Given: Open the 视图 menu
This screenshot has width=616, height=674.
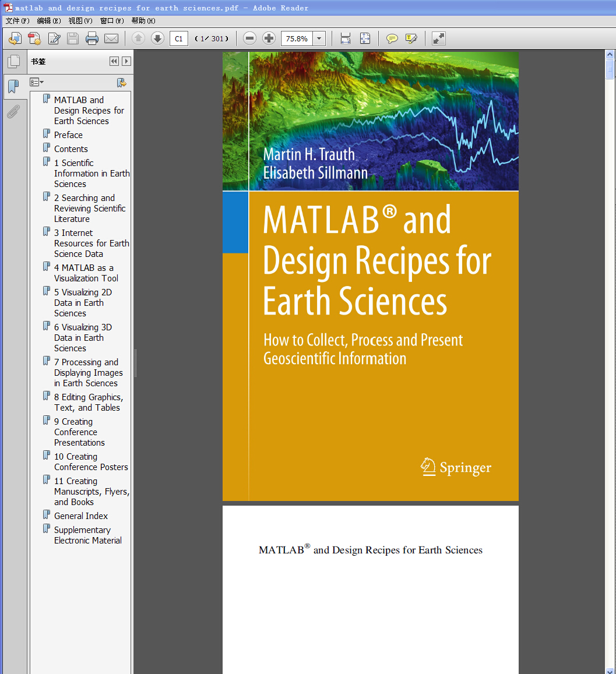Looking at the screenshot, I should point(80,21).
